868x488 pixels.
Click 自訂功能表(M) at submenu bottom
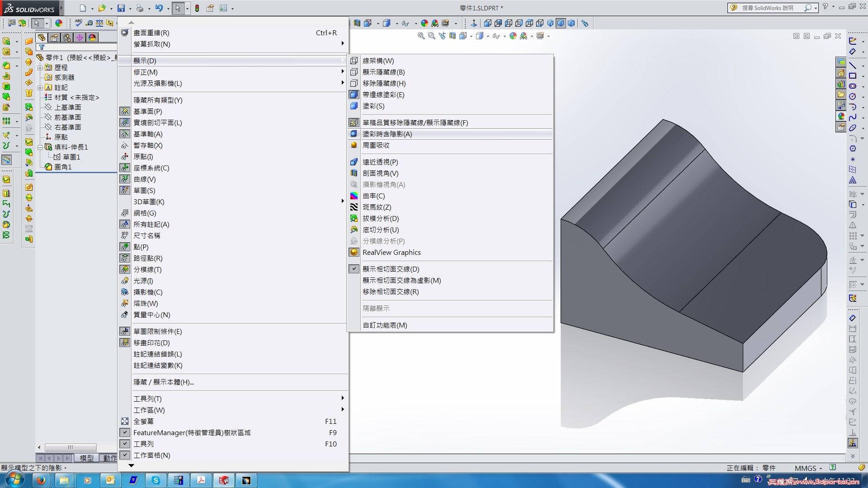(x=384, y=325)
